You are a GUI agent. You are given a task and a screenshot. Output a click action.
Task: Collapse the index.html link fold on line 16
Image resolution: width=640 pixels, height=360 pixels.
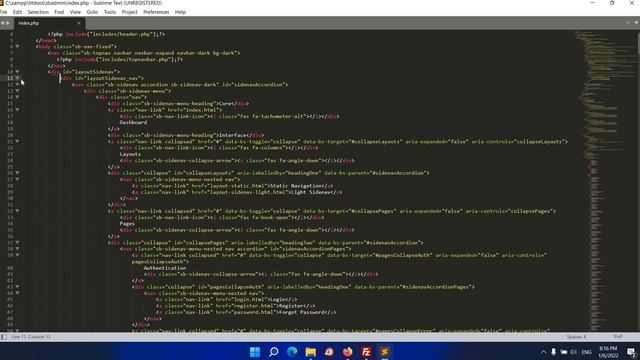pos(18,110)
